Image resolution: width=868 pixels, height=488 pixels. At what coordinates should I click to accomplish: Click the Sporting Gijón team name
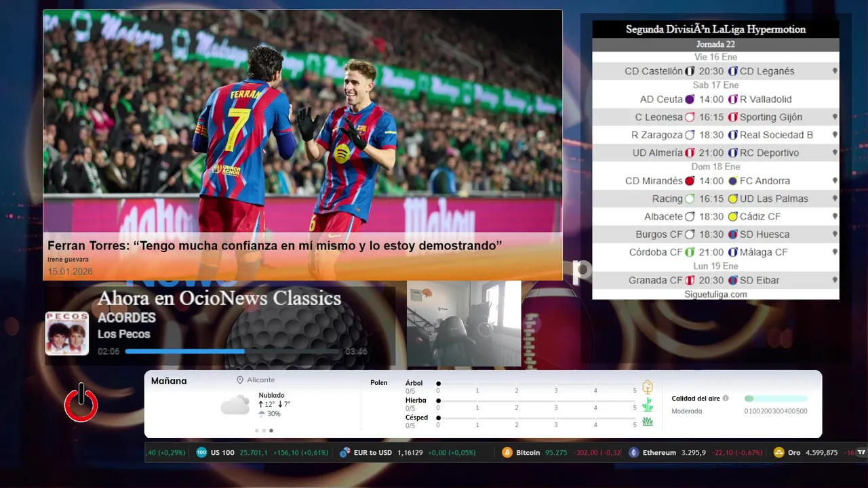(771, 117)
